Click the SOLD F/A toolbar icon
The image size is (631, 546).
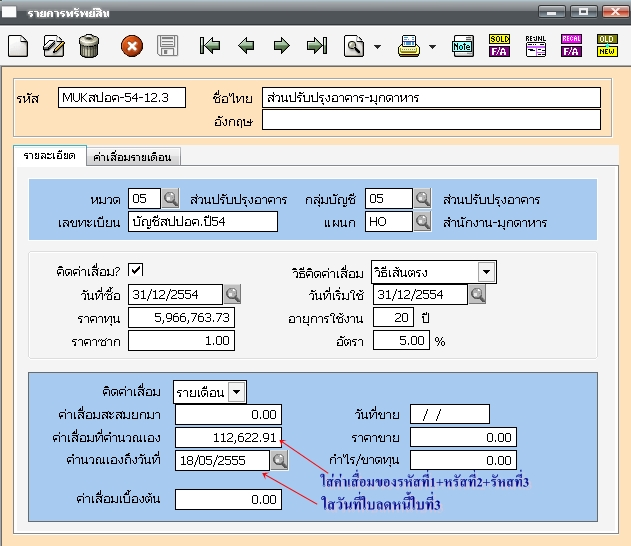coord(499,46)
